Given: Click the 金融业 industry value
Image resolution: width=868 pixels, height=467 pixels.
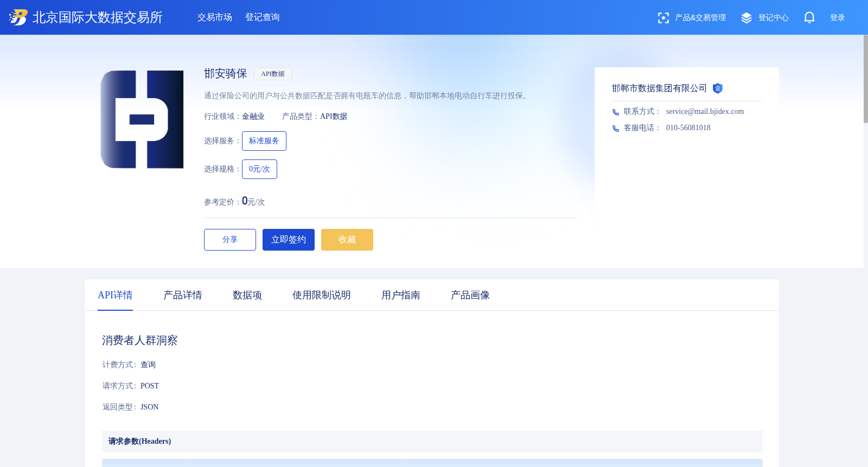Looking at the screenshot, I should pos(253,117).
